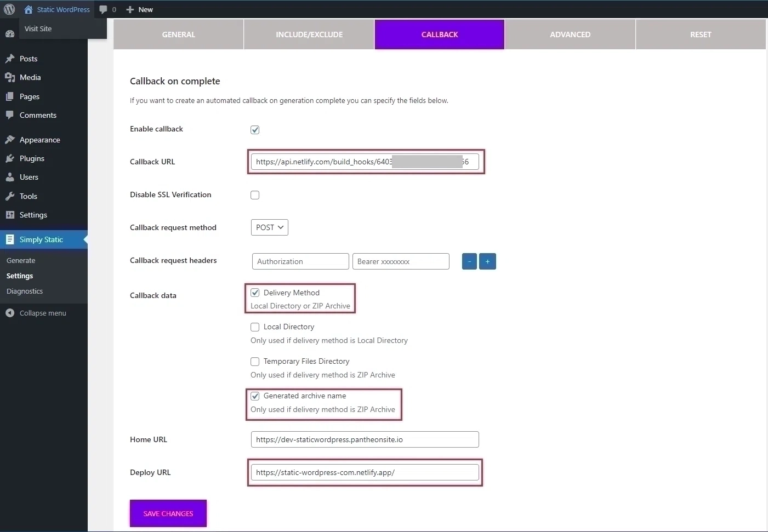Open the Plugins section
The height and width of the screenshot is (532, 768).
point(32,158)
